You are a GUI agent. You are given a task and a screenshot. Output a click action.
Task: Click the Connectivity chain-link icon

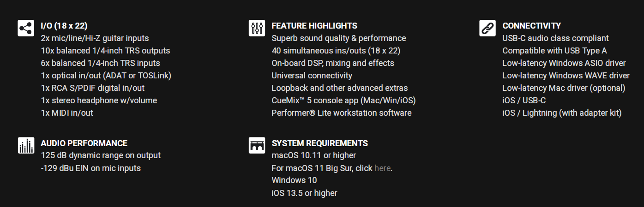click(487, 28)
